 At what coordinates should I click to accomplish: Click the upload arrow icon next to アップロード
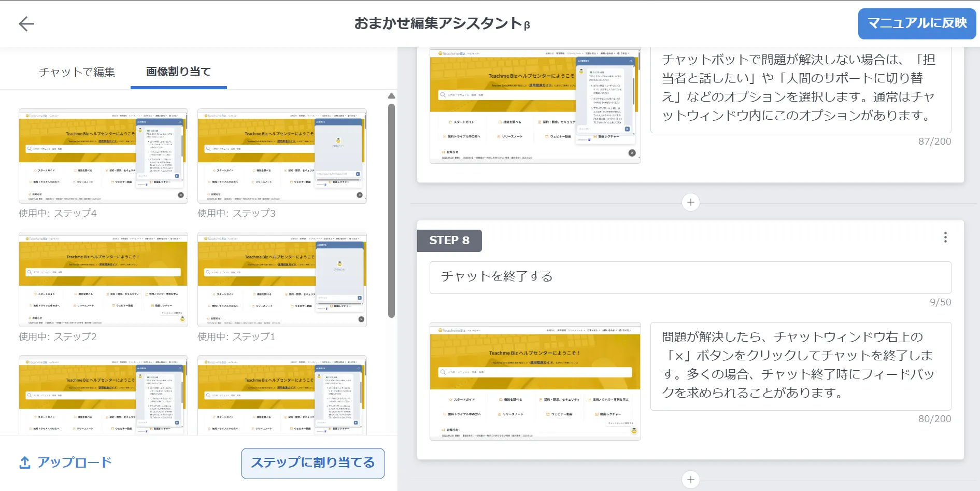[24, 462]
